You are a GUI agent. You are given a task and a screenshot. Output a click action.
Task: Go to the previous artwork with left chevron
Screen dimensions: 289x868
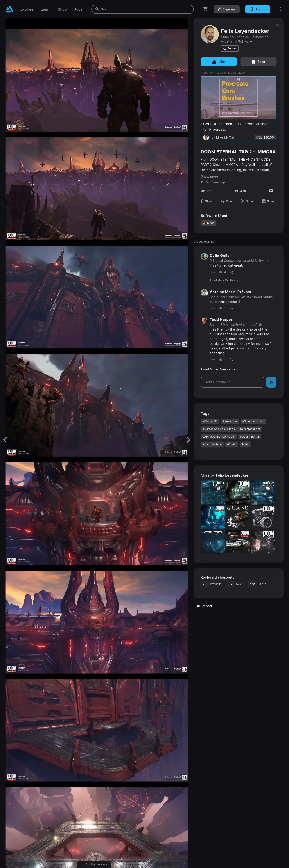(5, 440)
